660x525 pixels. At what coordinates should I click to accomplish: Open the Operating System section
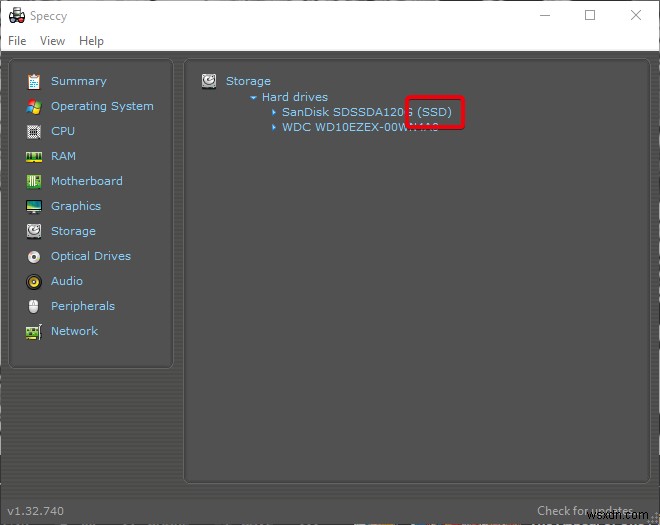tap(102, 106)
